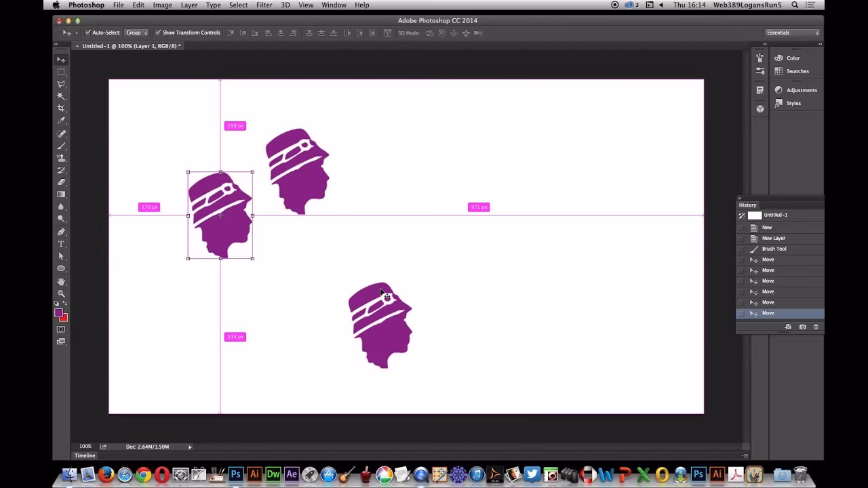Screen dimensions: 868x488
Task: Click the Untitled-1 document tab
Action: pos(129,45)
